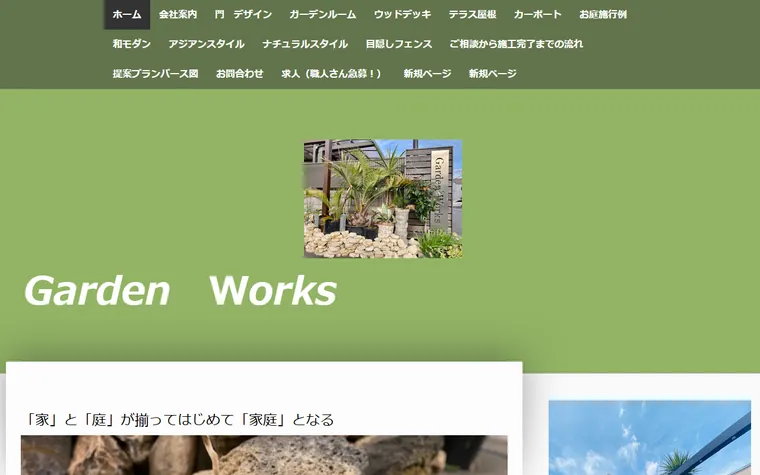Open お問合わせ contact page
Screen dimensions: 760x475
tap(240, 74)
